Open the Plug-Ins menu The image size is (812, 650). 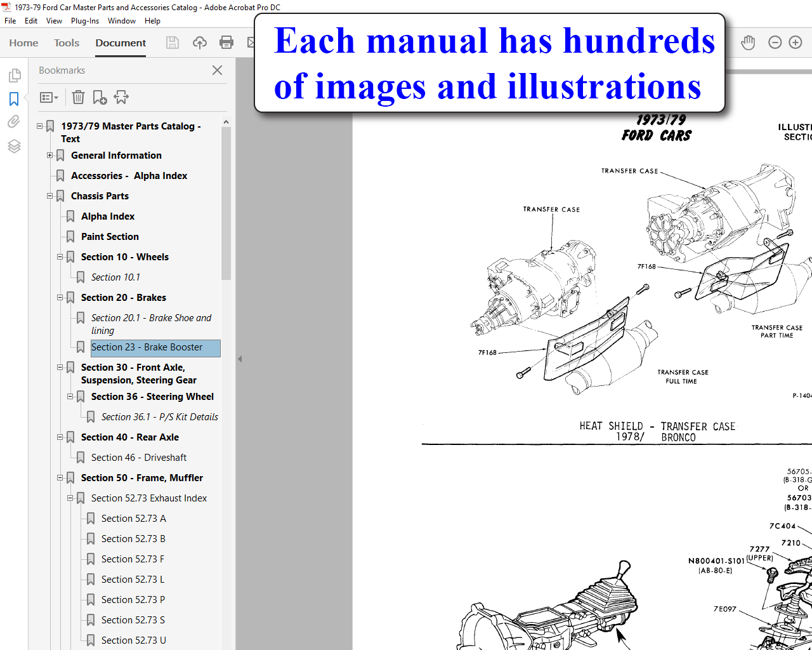click(x=85, y=21)
